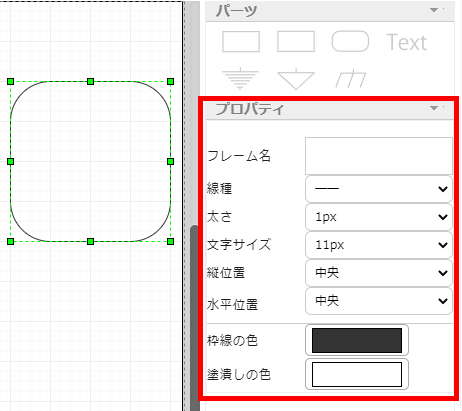The image size is (462, 411).
Task: Collapse the パーツ panel with its header arrow
Action: 434,10
